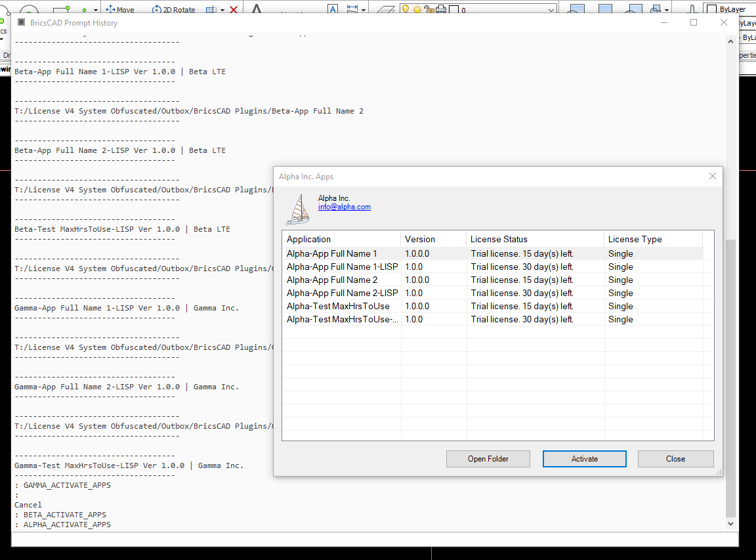Click the layers panel icon in the toolbar

click(x=386, y=9)
